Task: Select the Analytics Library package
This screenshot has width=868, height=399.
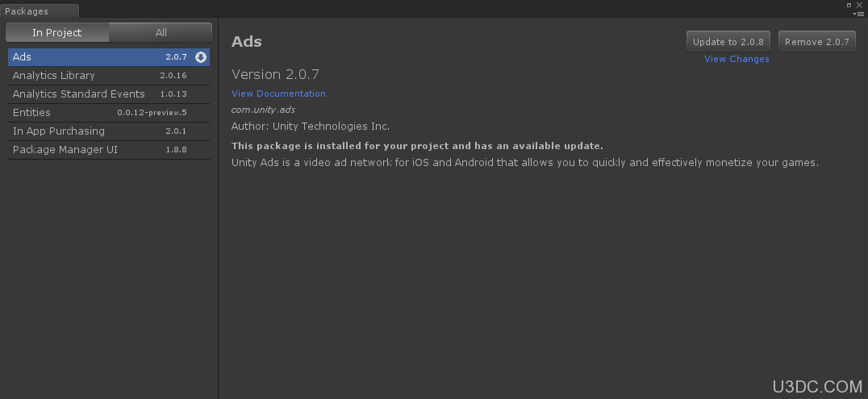Action: click(x=108, y=76)
